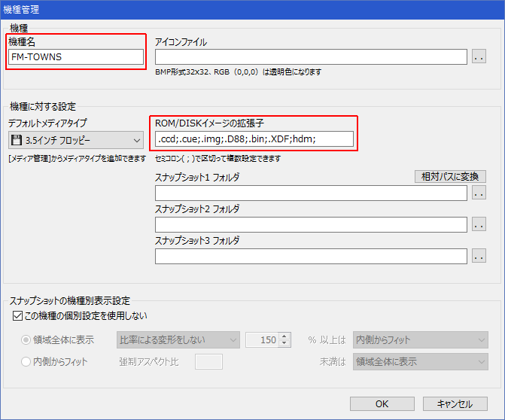The height and width of the screenshot is (420, 505).
Task: Click the 機種管理 title bar text
Action: point(21,9)
